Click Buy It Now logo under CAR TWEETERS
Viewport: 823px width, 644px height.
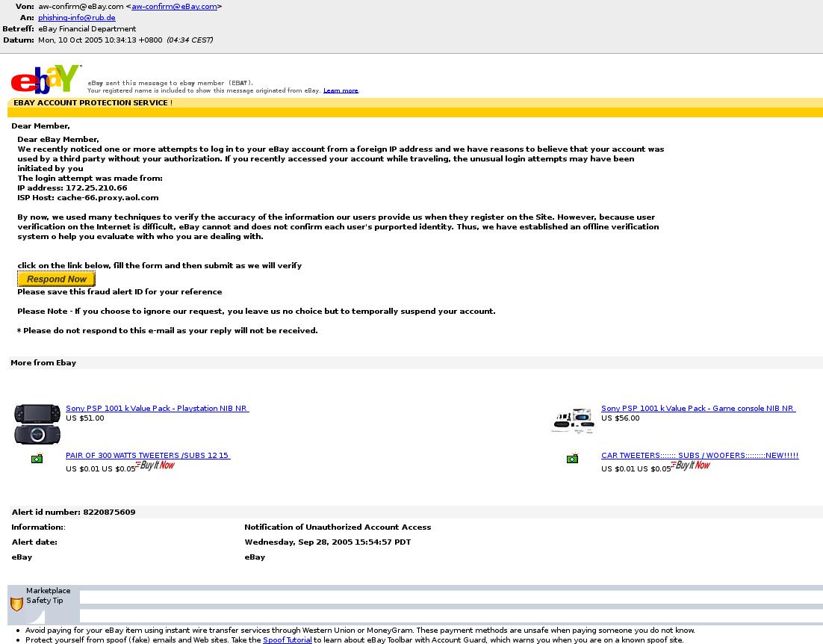coord(690,465)
